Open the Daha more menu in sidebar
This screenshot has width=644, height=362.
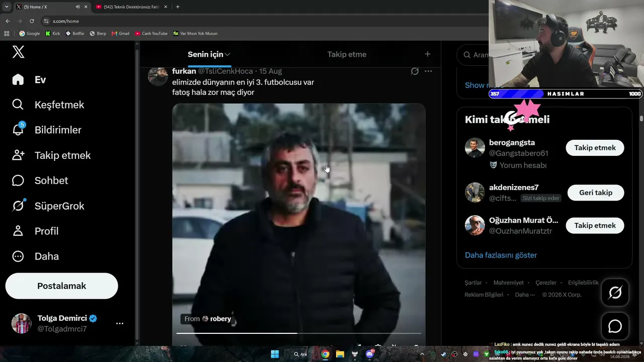pyautogui.click(x=35, y=256)
